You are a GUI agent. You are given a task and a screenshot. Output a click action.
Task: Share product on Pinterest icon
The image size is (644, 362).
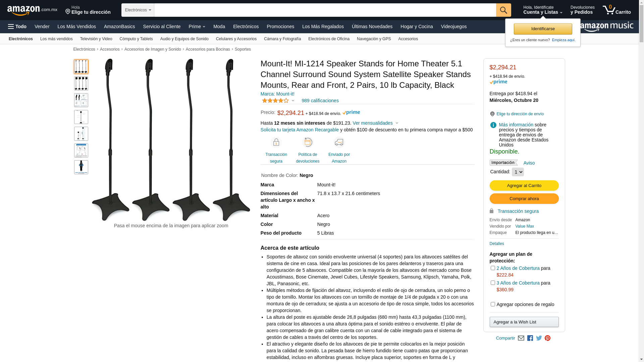click(547, 338)
